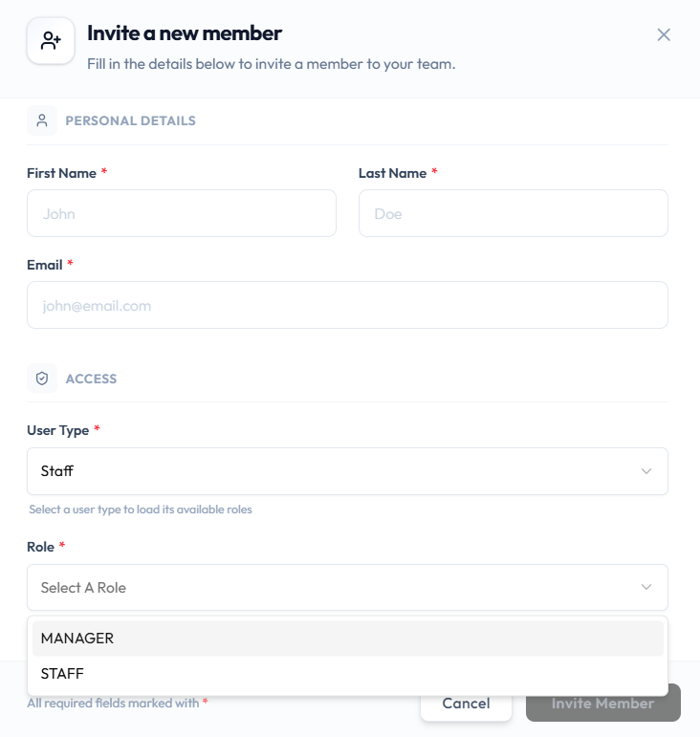Screen dimensions: 700x737
Task: Choose MANAGER from the role list
Action: [x=348, y=639]
